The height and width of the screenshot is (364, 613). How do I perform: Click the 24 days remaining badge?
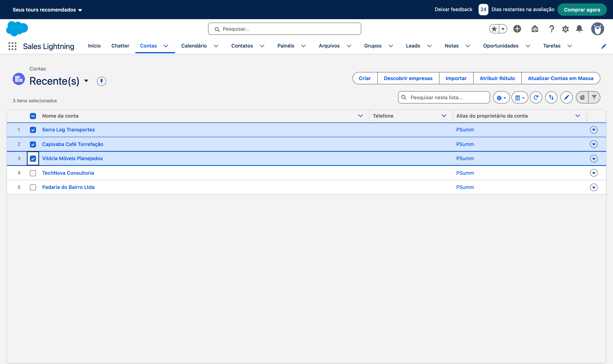(x=483, y=10)
